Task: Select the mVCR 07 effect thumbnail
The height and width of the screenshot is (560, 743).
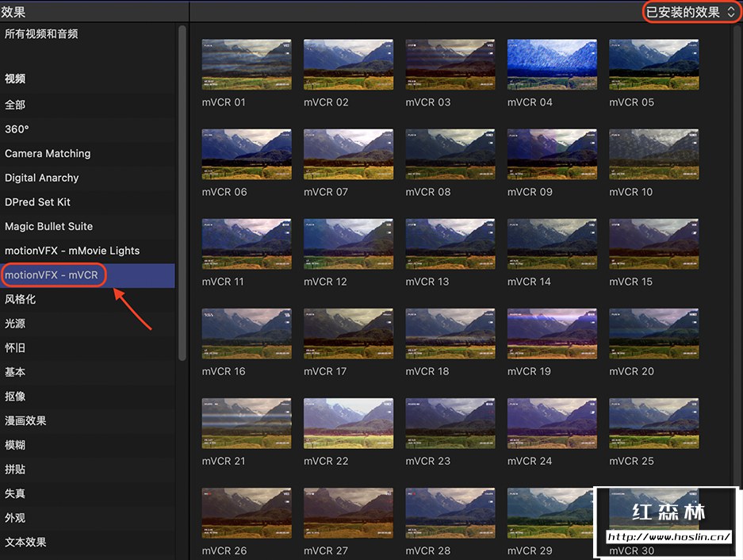Action: [348, 154]
